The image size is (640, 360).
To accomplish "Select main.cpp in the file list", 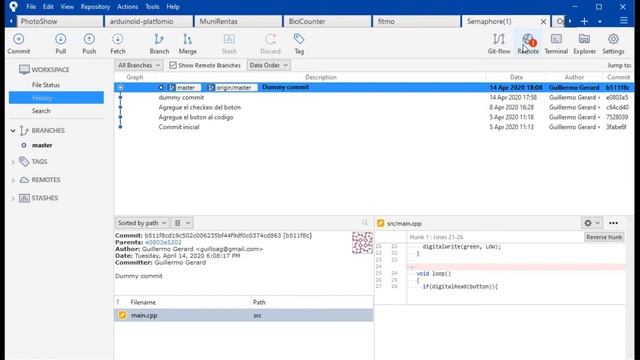I will [x=244, y=315].
